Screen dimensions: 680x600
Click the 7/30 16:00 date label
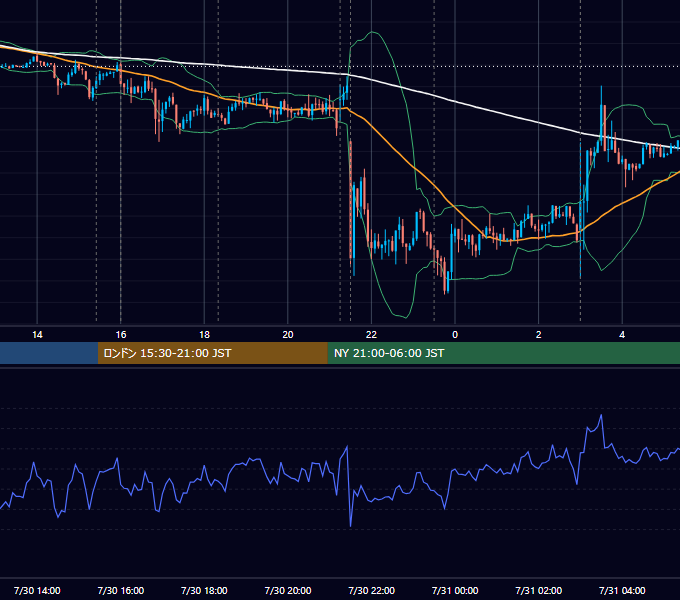click(x=121, y=590)
